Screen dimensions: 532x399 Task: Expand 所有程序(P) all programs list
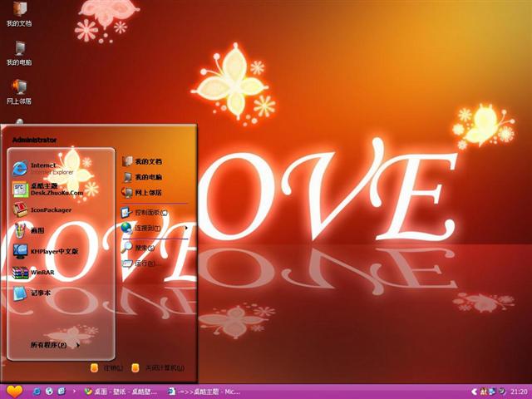coord(55,345)
